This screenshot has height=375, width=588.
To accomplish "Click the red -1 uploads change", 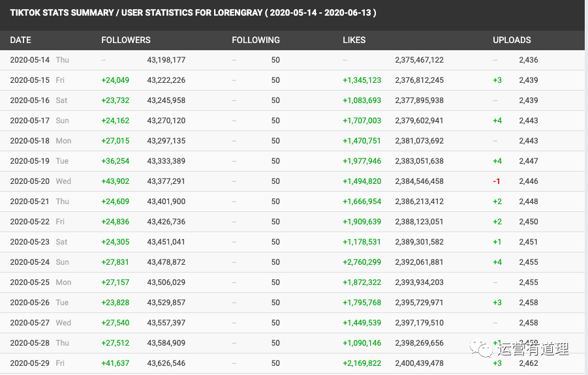I will (x=497, y=181).
